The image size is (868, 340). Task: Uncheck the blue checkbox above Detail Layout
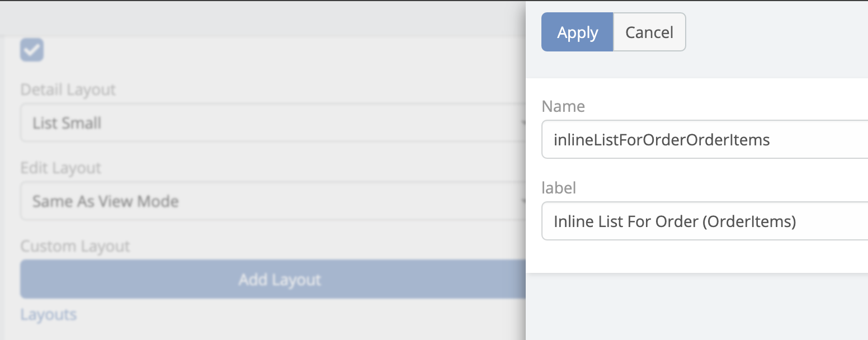[x=32, y=50]
